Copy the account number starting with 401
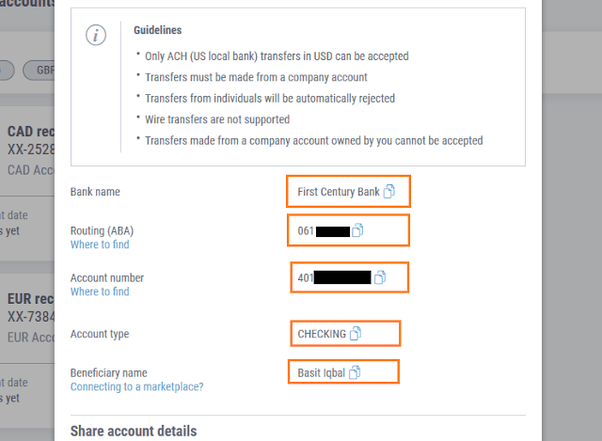602x441 pixels. tap(379, 277)
